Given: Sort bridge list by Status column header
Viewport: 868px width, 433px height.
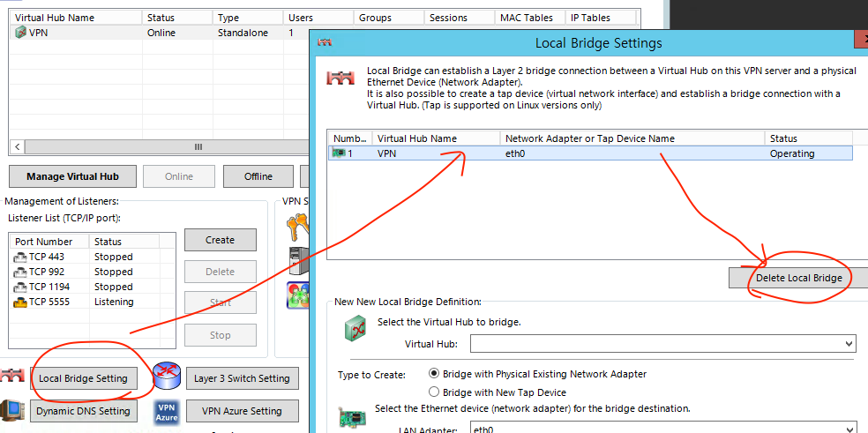Looking at the screenshot, I should 809,138.
